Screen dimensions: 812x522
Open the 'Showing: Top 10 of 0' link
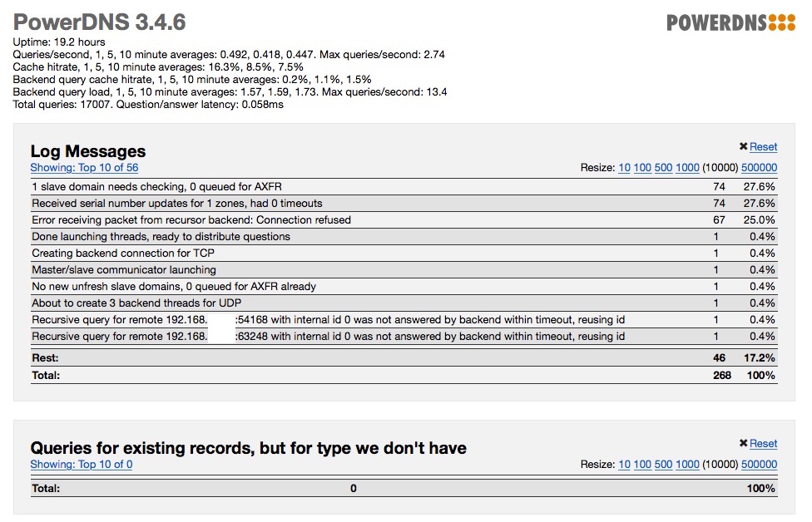pos(81,465)
